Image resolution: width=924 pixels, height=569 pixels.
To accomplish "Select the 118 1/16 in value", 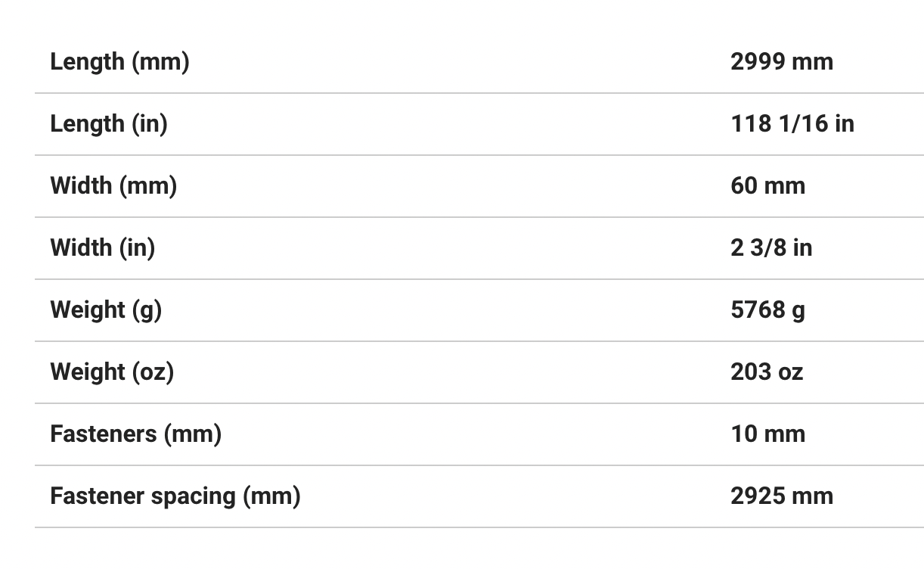I will pyautogui.click(x=792, y=123).
